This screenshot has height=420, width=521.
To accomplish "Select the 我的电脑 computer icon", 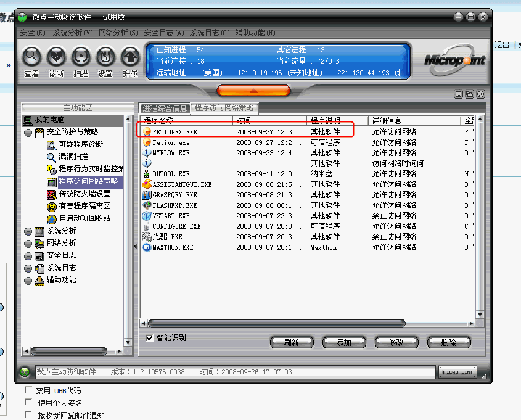I will [x=28, y=120].
